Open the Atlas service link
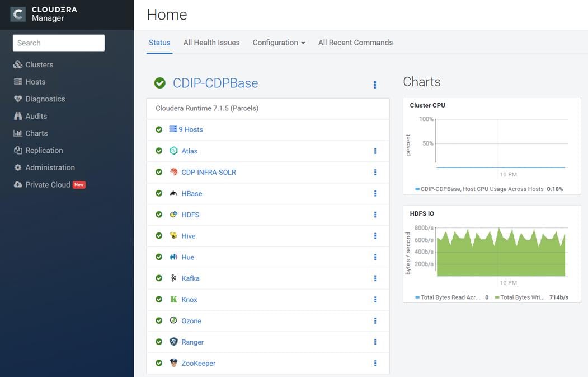Viewport: 588px width, 377px height. pyautogui.click(x=189, y=151)
